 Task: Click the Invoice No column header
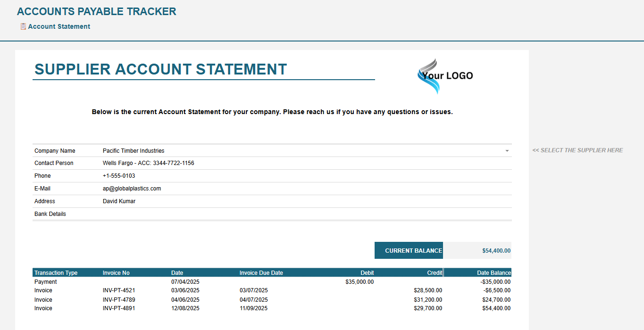[116, 273]
